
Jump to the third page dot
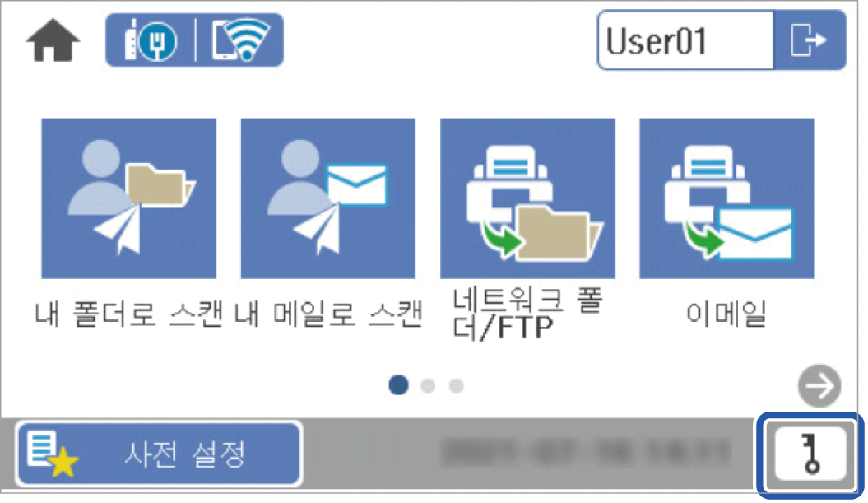pyautogui.click(x=456, y=385)
